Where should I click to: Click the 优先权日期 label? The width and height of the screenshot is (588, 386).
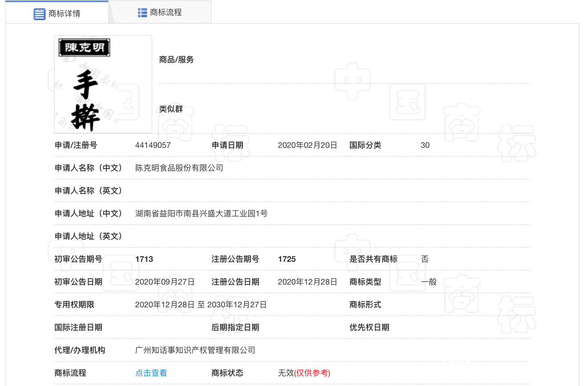pos(369,328)
